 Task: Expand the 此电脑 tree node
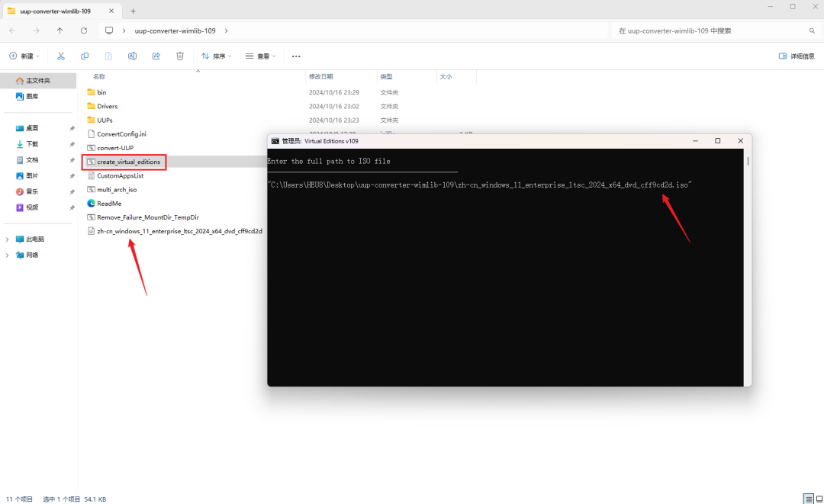(7, 239)
